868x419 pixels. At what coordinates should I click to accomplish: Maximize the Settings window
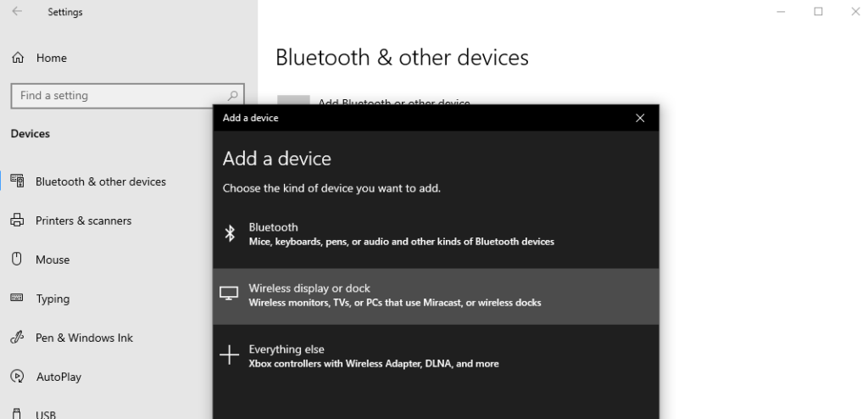pos(818,12)
